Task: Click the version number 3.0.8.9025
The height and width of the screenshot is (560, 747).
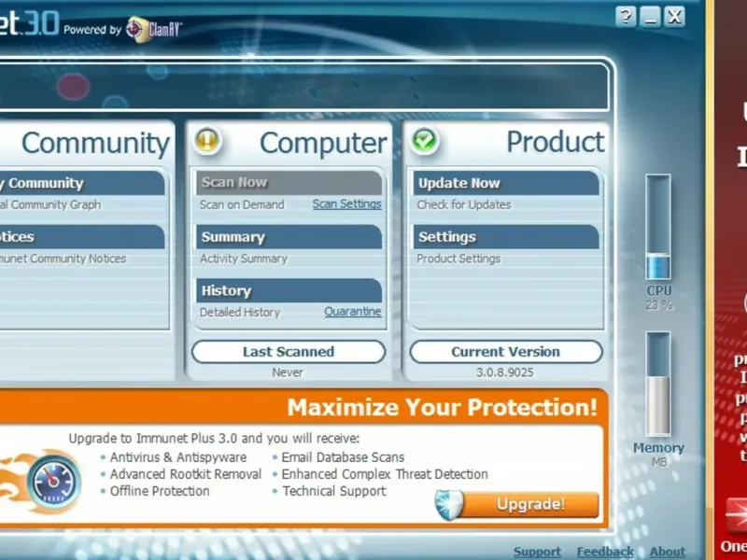Action: 505,372
